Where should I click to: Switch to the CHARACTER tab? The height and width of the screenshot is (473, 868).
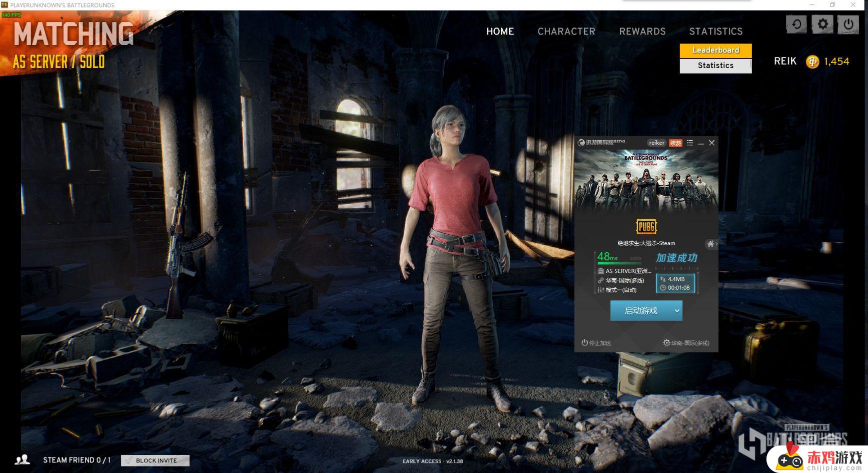[566, 32]
